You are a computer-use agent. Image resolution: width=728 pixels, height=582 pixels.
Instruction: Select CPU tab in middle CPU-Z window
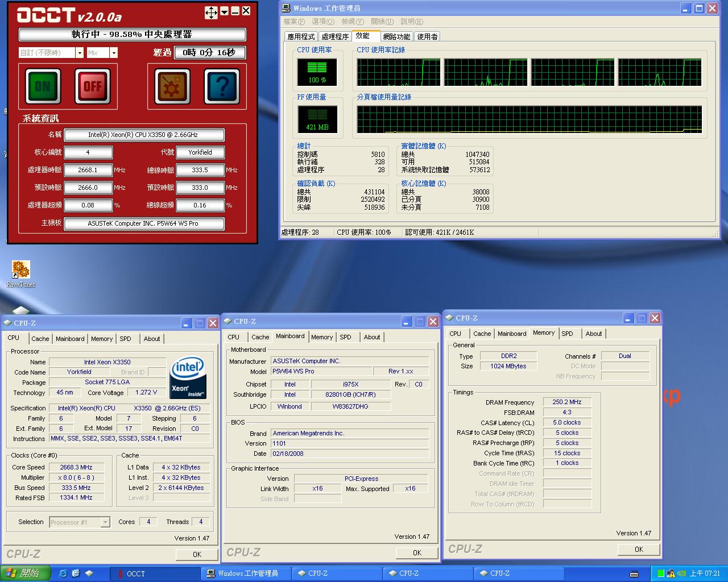point(234,337)
